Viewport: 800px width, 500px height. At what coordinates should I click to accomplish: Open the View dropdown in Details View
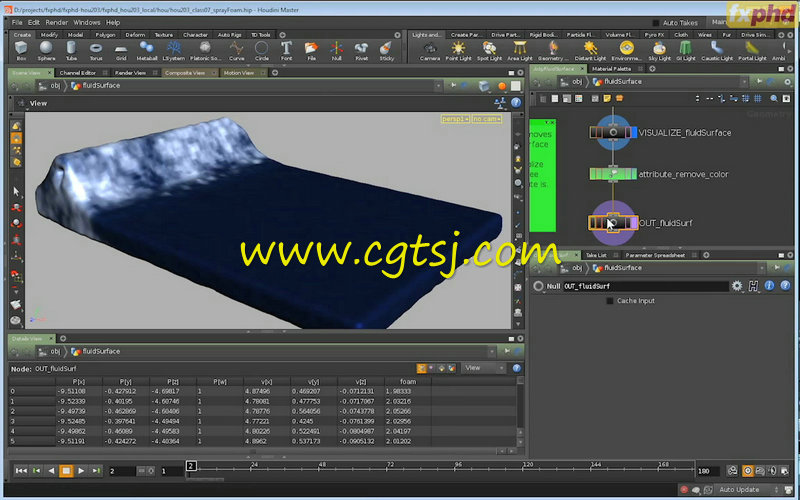[483, 368]
